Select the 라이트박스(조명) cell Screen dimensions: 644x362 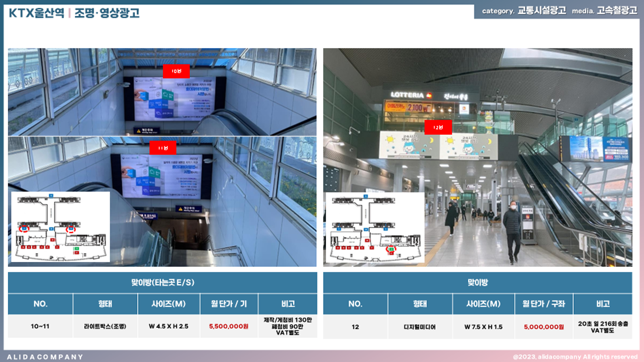(106, 326)
